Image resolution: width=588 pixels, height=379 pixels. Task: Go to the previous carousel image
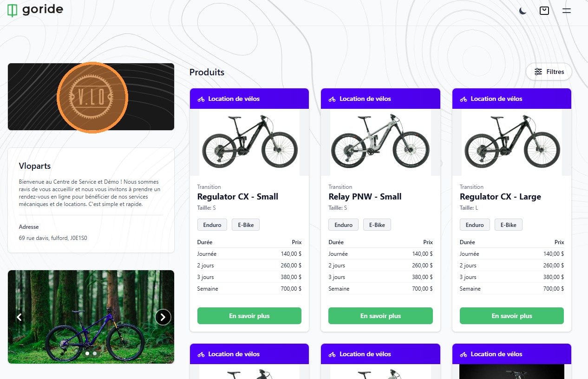pos(20,317)
